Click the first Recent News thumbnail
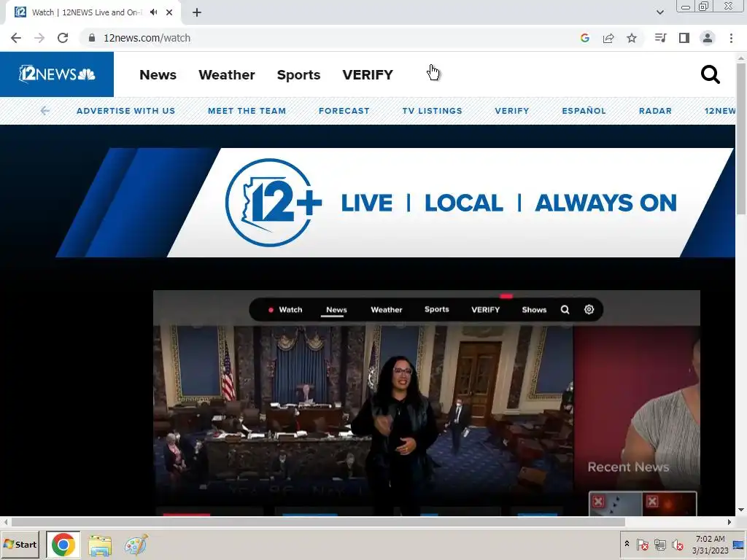 [x=616, y=504]
